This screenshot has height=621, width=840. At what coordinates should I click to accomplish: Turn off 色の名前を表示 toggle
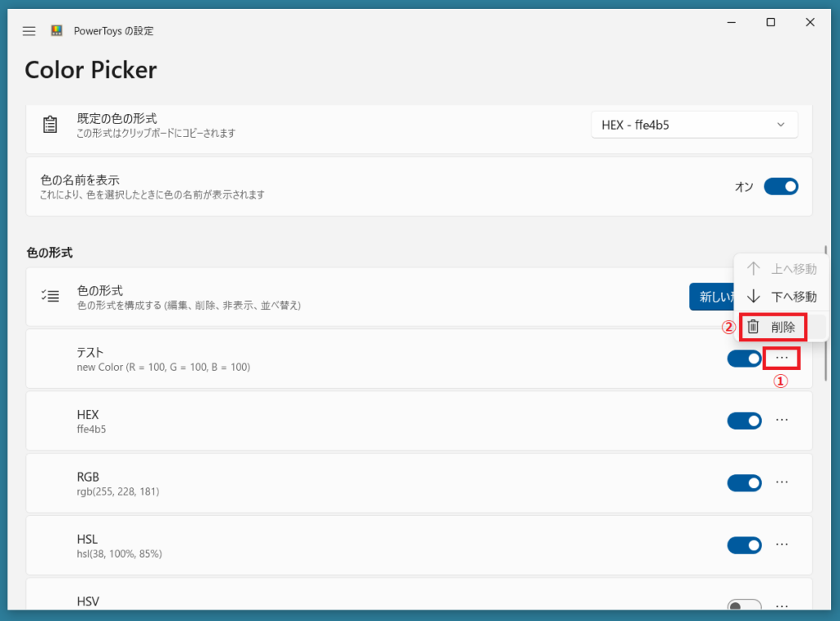(x=781, y=186)
